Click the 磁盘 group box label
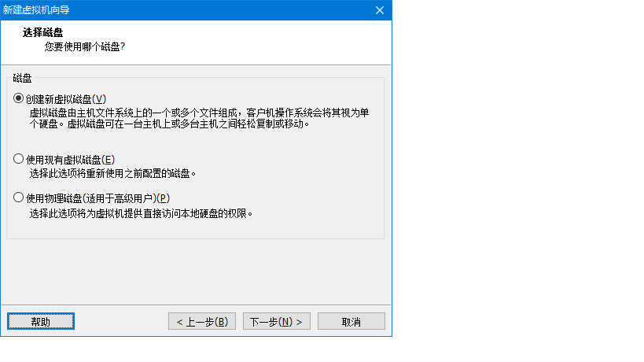 22,78
